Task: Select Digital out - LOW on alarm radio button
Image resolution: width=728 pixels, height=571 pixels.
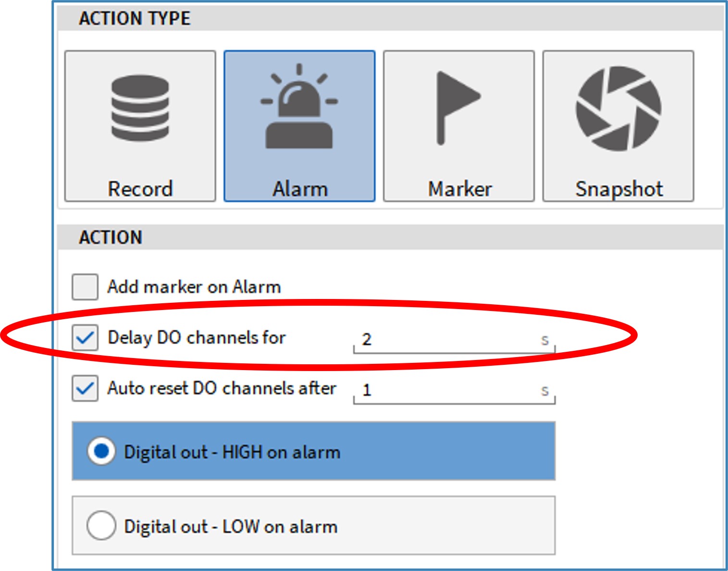Action: pyautogui.click(x=101, y=526)
